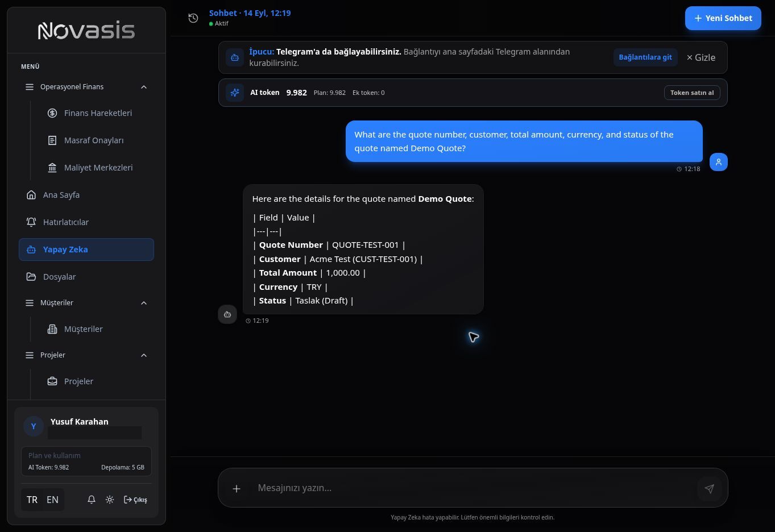Viewport: 775px width, 532px height.
Task: Open Masraf Onayları submenu item
Action: 94,140
